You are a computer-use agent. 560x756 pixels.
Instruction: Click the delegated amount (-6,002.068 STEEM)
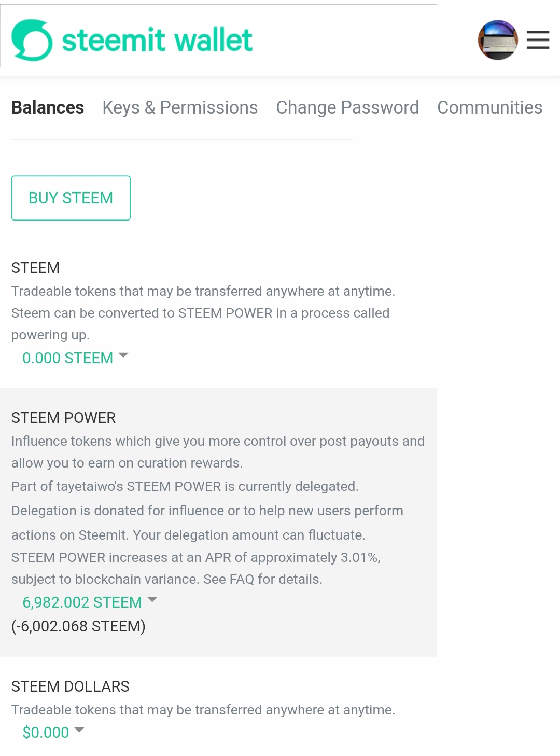[78, 626]
